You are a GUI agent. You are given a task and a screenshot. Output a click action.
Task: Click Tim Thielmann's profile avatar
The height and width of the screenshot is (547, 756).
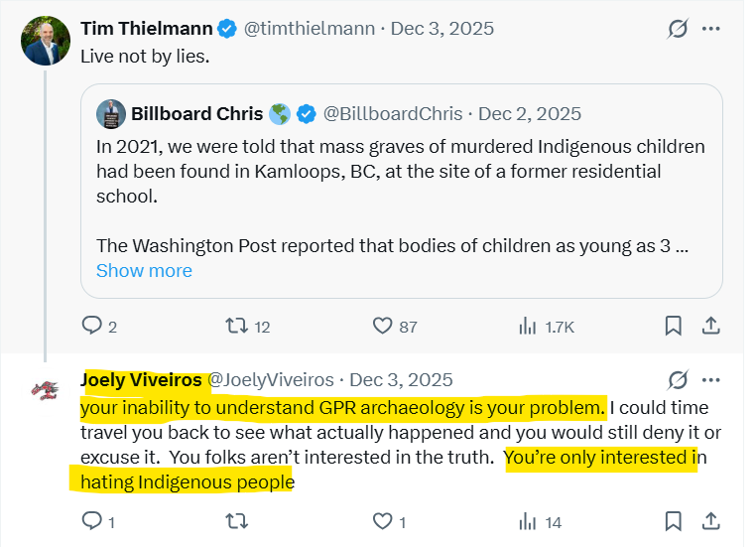click(x=46, y=41)
